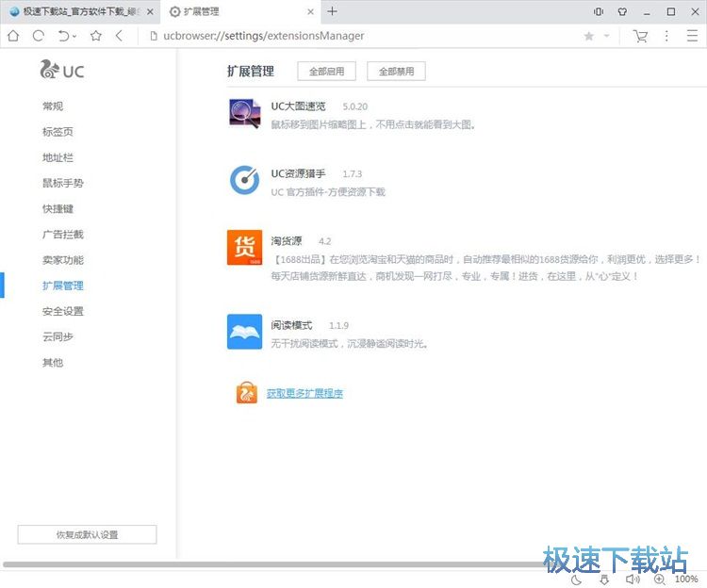
Task: Expand the dropdown next to the address bar star
Action: (x=606, y=36)
